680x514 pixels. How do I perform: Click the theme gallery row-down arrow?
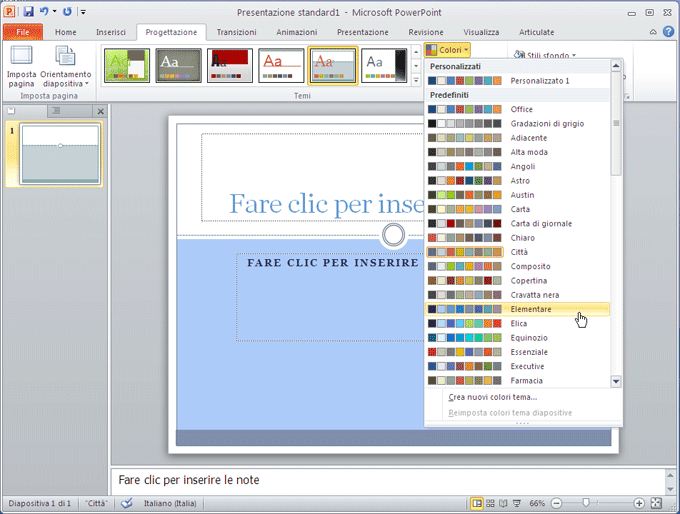416,66
